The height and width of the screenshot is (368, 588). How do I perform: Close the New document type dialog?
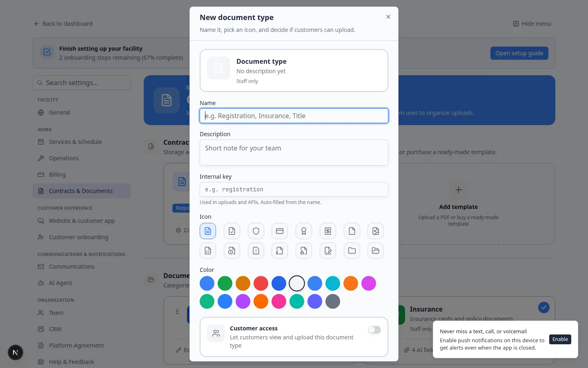point(388,17)
